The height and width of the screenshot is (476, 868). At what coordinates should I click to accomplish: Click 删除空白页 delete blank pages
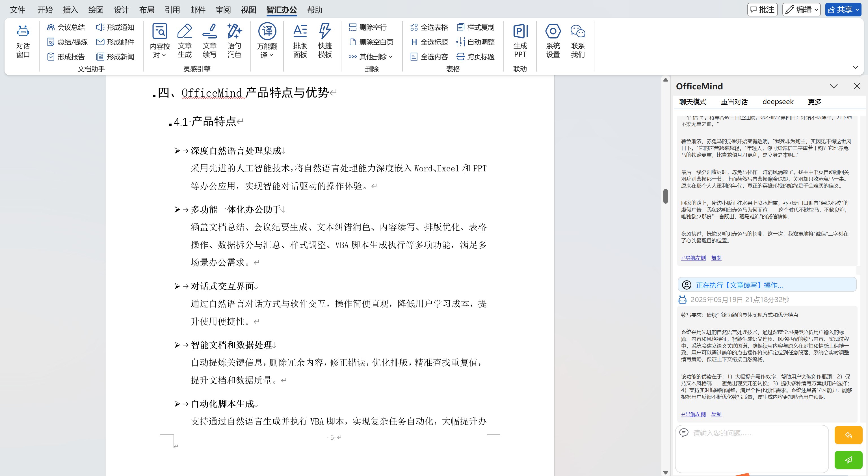(x=371, y=42)
